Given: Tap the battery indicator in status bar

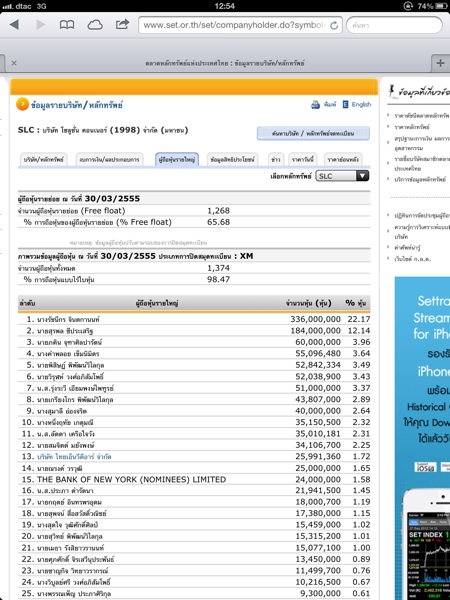Looking at the screenshot, I should click(x=440, y=6).
